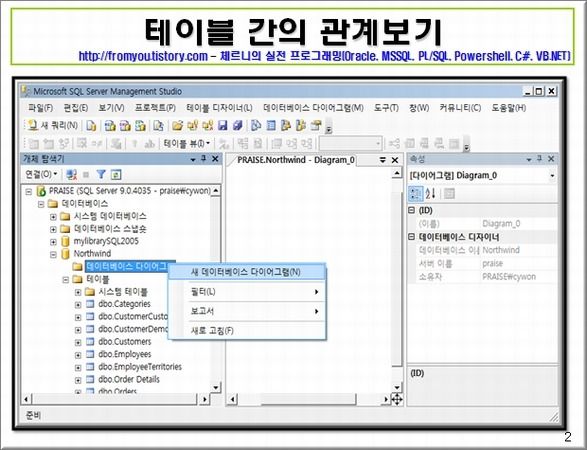This screenshot has height=450, width=587.
Task: Collapse the PRAISE server node
Action: pos(28,192)
